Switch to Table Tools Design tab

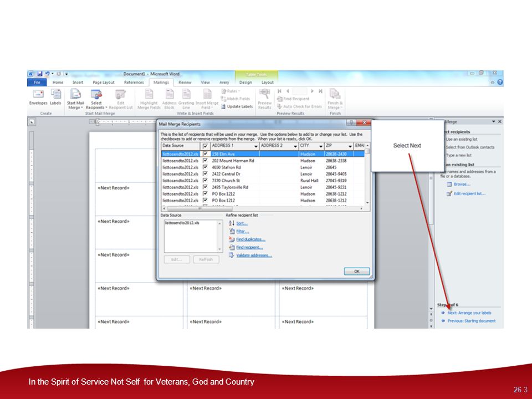coord(245,83)
